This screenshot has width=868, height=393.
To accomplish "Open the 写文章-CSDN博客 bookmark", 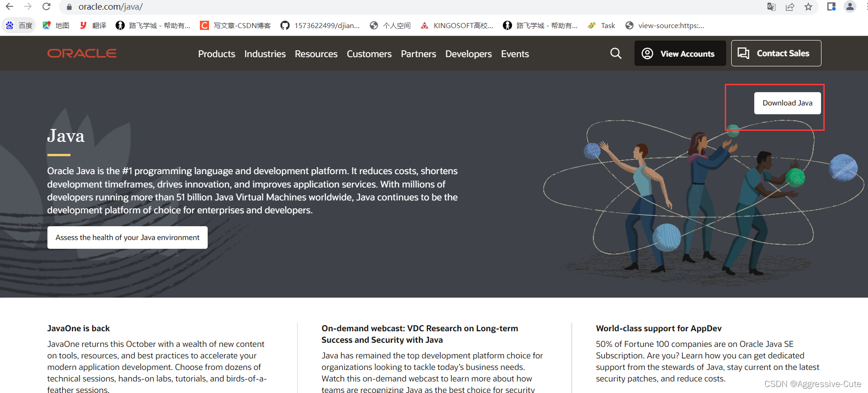I will [x=235, y=25].
